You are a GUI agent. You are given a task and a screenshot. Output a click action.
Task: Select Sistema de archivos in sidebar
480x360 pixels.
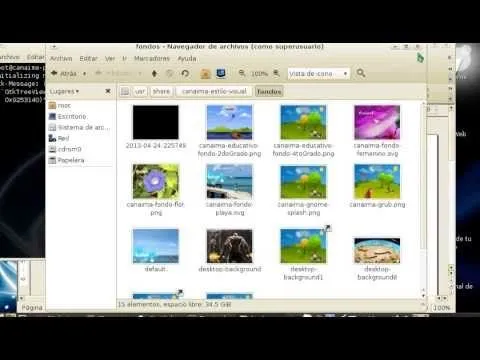point(79,127)
